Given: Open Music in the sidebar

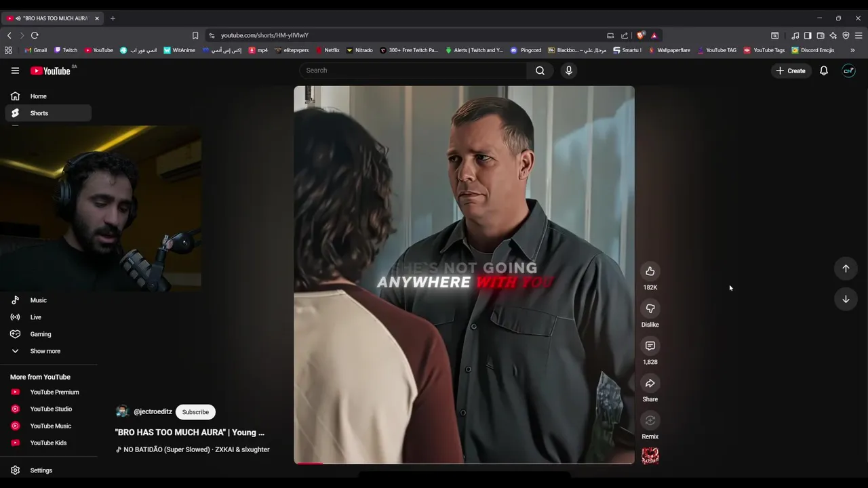Looking at the screenshot, I should tap(47, 300).
